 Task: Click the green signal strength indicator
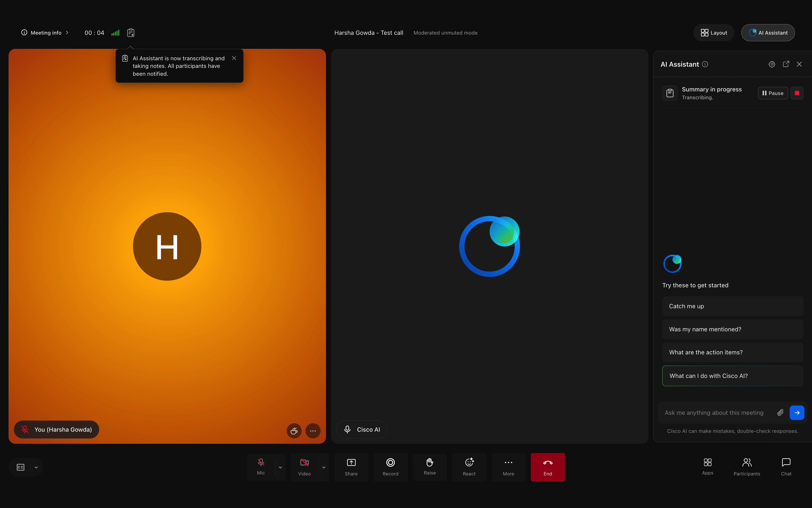(115, 33)
